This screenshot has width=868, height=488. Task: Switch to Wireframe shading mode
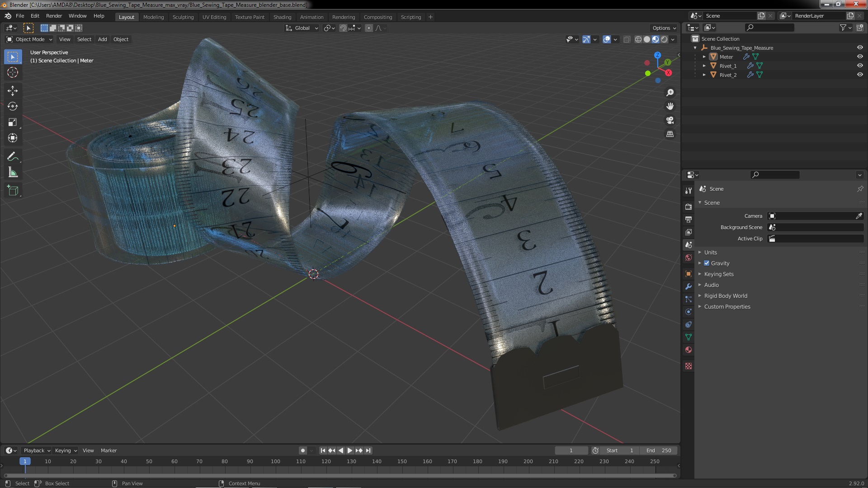tap(638, 39)
